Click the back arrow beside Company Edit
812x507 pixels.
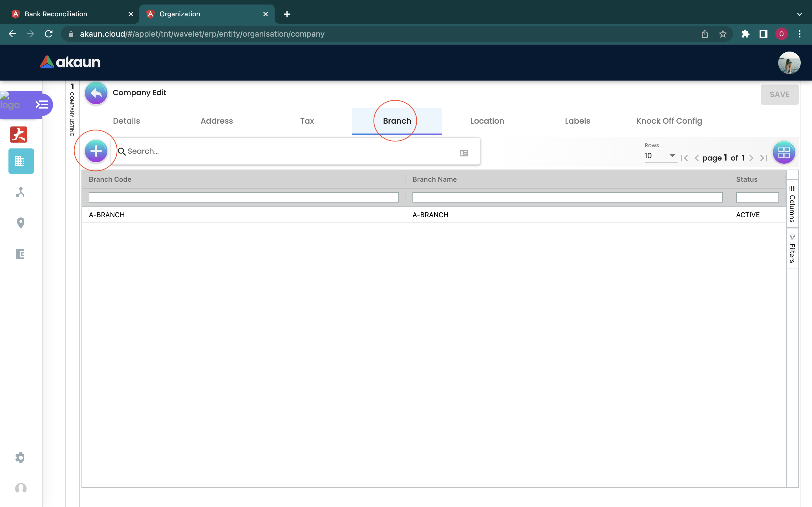click(96, 93)
